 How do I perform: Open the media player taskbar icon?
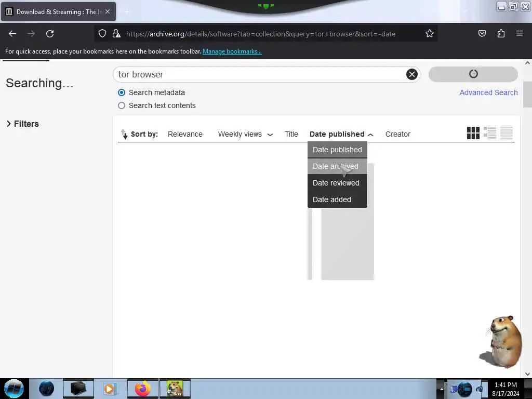[x=109, y=389]
